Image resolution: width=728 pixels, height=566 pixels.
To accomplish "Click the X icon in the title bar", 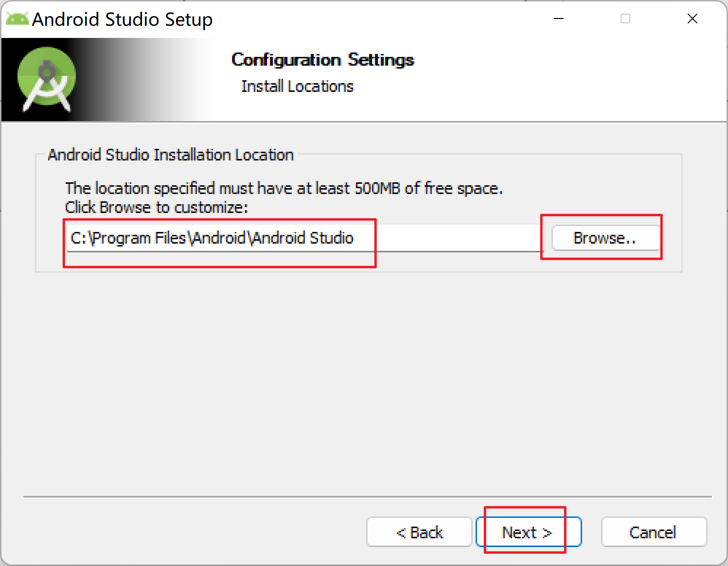I will (x=692, y=18).
